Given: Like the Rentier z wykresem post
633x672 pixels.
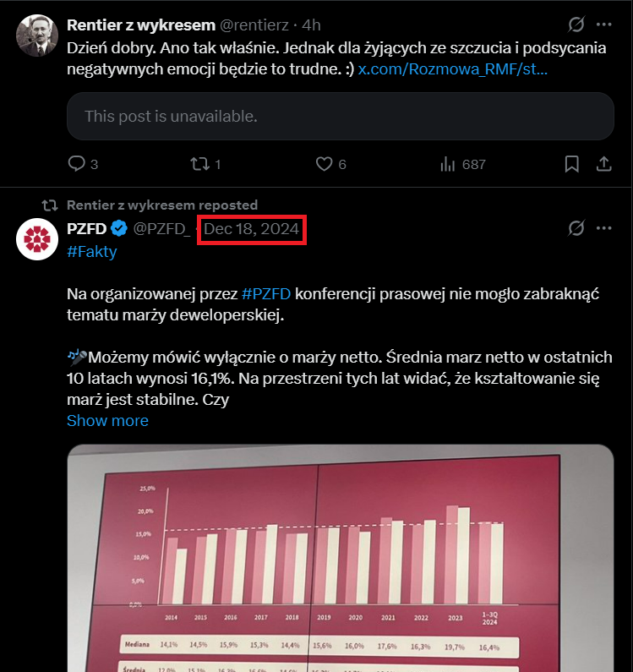Looking at the screenshot, I should tap(323, 164).
